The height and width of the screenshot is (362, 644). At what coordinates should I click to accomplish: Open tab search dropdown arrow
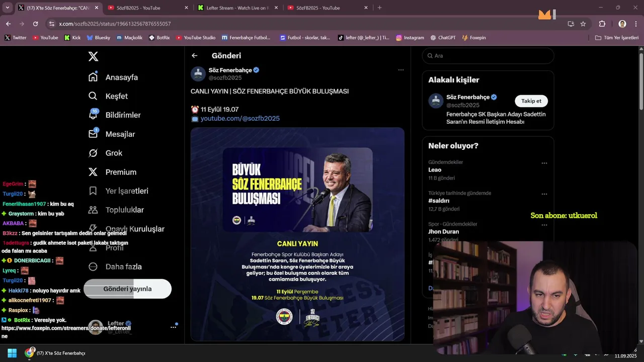click(7, 8)
